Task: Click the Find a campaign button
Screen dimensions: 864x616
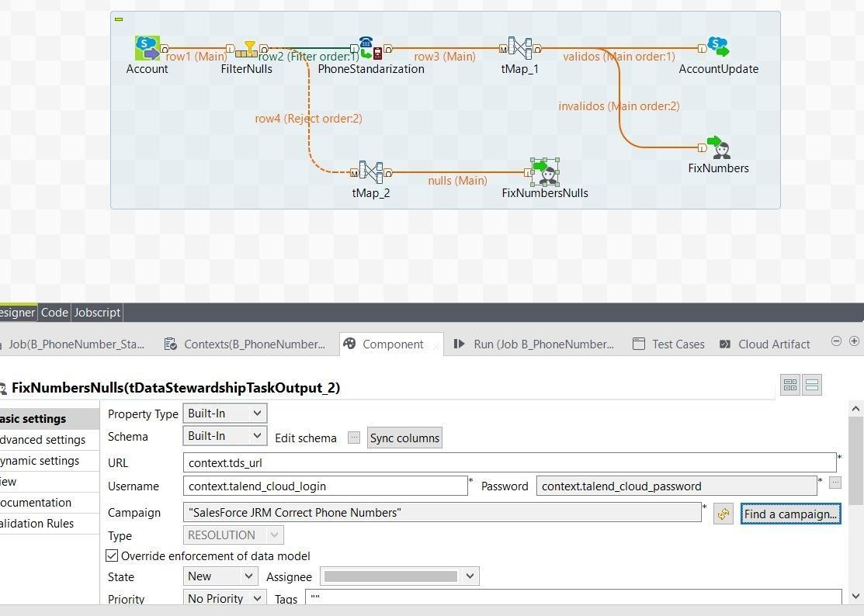Action: tap(790, 514)
